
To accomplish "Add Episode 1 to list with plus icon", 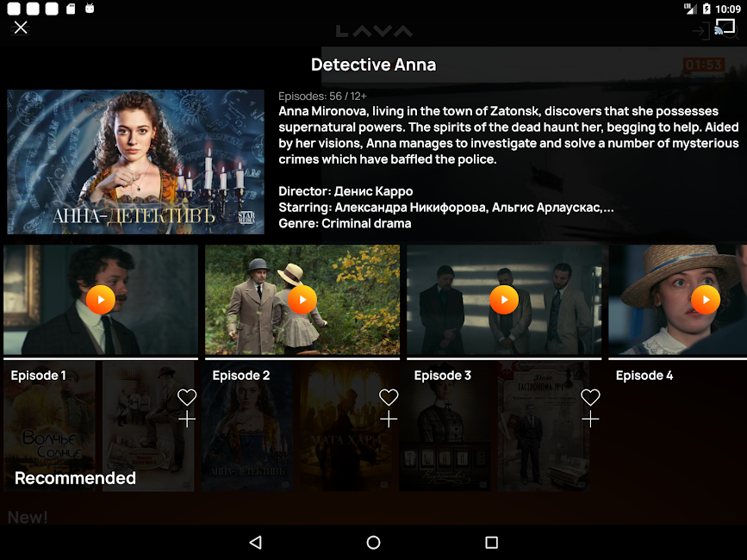I will pyautogui.click(x=187, y=419).
